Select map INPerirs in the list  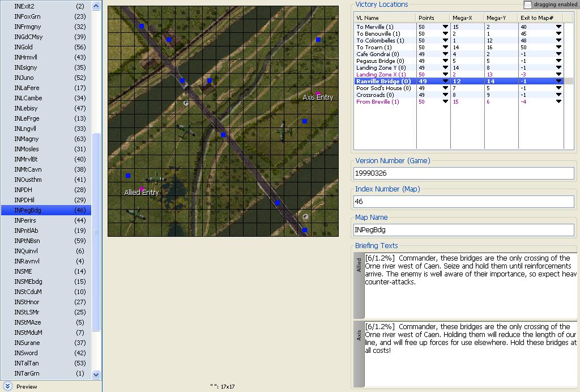tap(46, 220)
